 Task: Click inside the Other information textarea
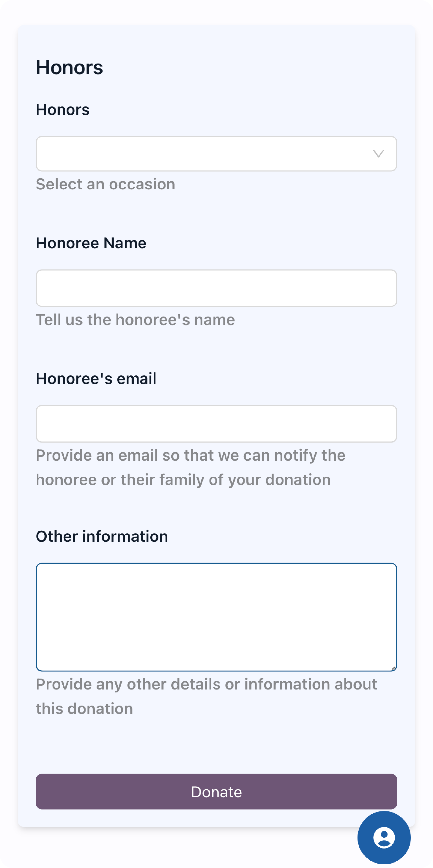216,617
